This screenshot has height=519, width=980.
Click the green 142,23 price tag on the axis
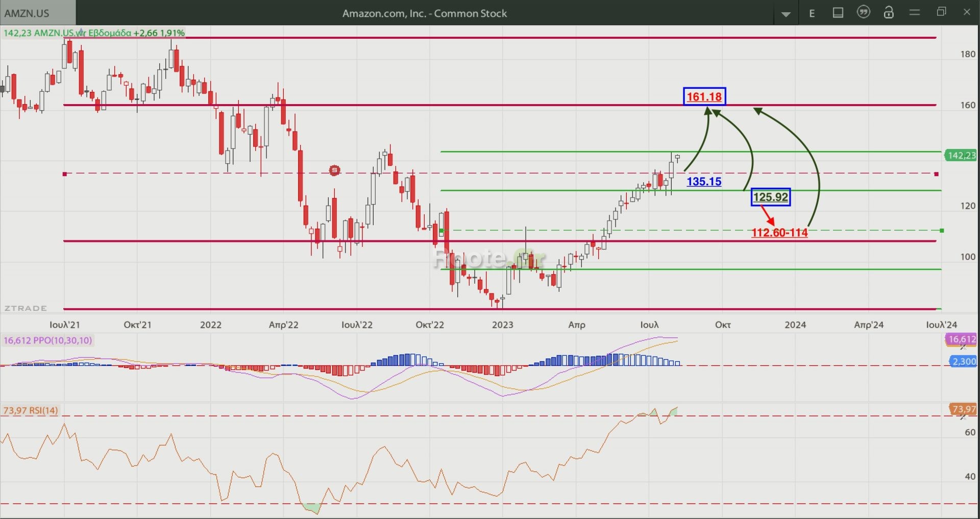tap(960, 155)
